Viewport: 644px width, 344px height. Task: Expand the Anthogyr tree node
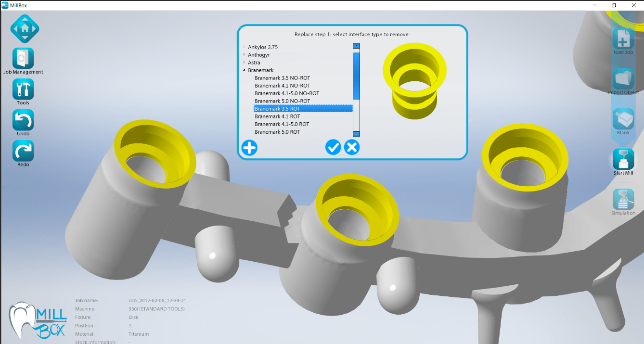pyautogui.click(x=245, y=55)
